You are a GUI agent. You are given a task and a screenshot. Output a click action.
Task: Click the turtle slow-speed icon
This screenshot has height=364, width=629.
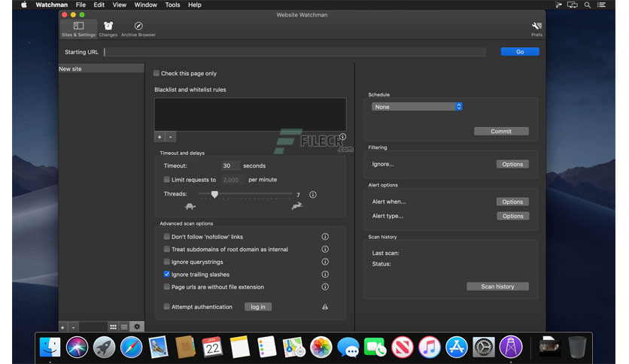(190, 207)
